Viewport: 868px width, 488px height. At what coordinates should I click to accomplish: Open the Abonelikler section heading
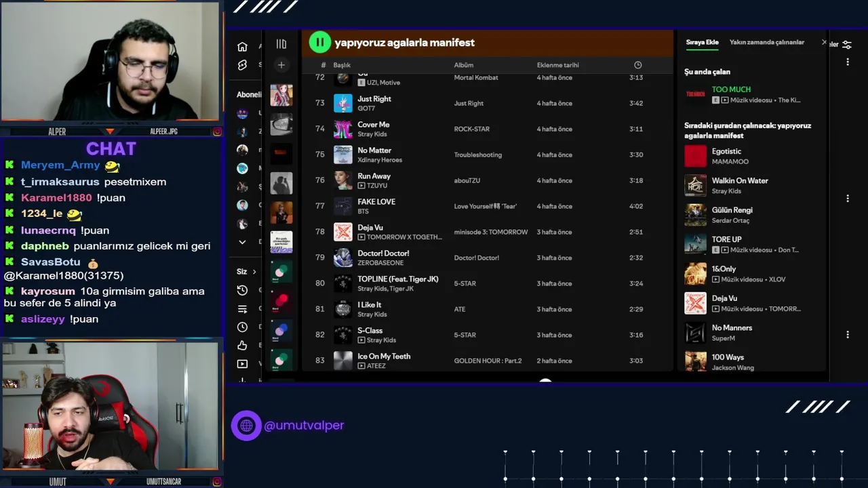249,95
